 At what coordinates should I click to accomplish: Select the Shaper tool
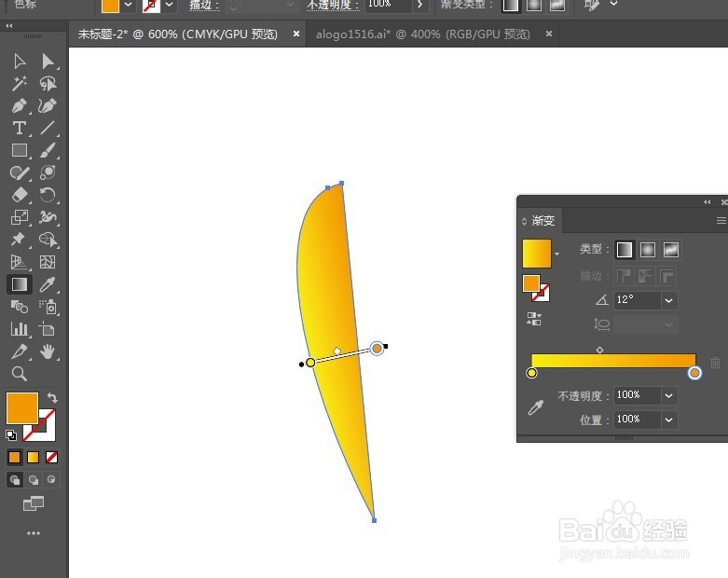click(x=20, y=172)
